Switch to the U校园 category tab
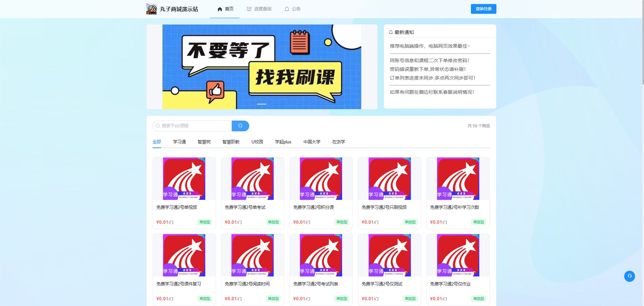The image size is (644, 306). 257,142
